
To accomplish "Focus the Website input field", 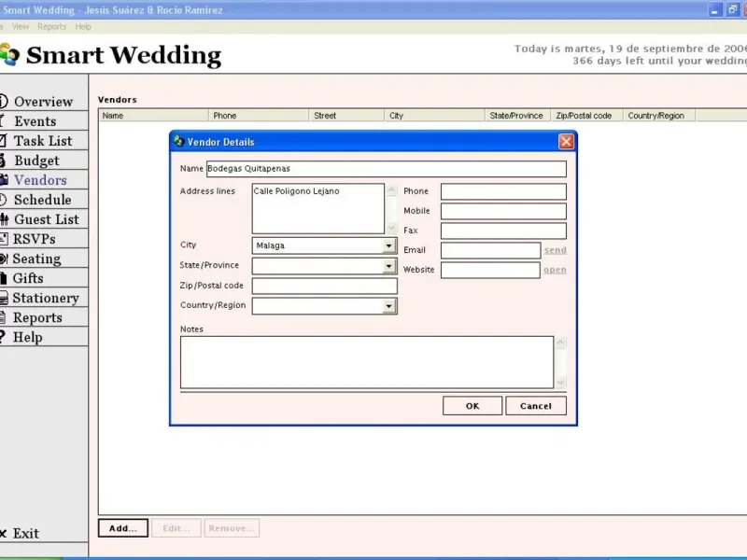I will coord(491,270).
